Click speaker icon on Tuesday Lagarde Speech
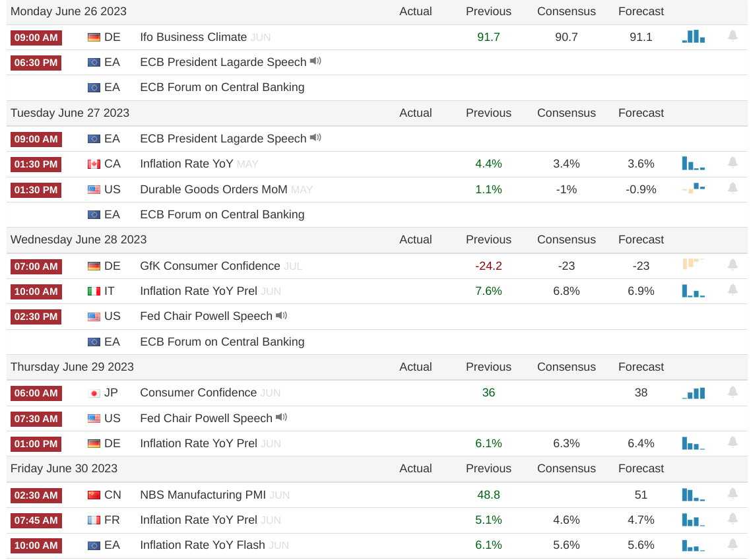This screenshot has height=560, width=751. pos(315,138)
